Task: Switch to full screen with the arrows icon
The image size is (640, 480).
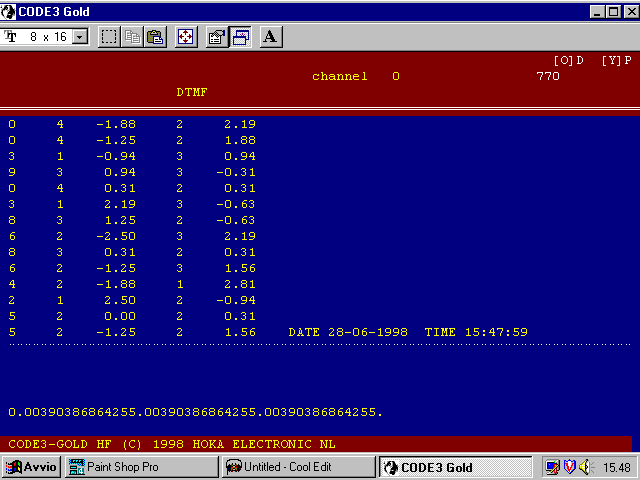Action: [186, 37]
